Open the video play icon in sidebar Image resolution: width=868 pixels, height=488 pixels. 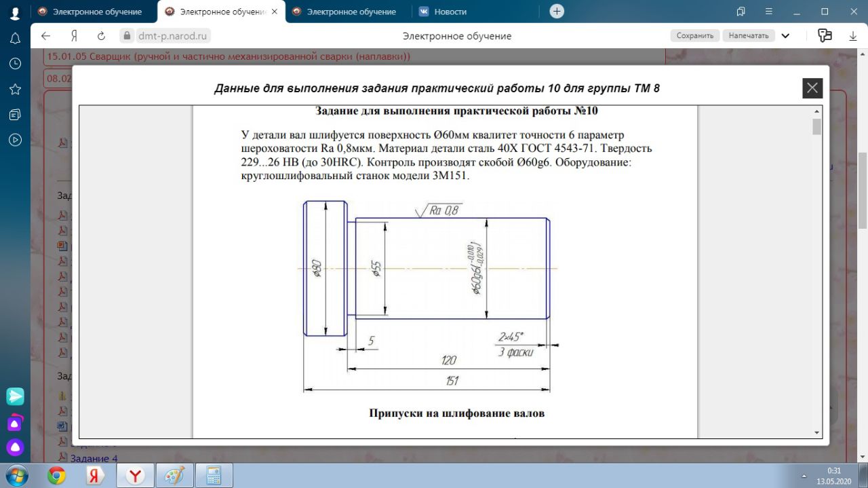(x=15, y=140)
